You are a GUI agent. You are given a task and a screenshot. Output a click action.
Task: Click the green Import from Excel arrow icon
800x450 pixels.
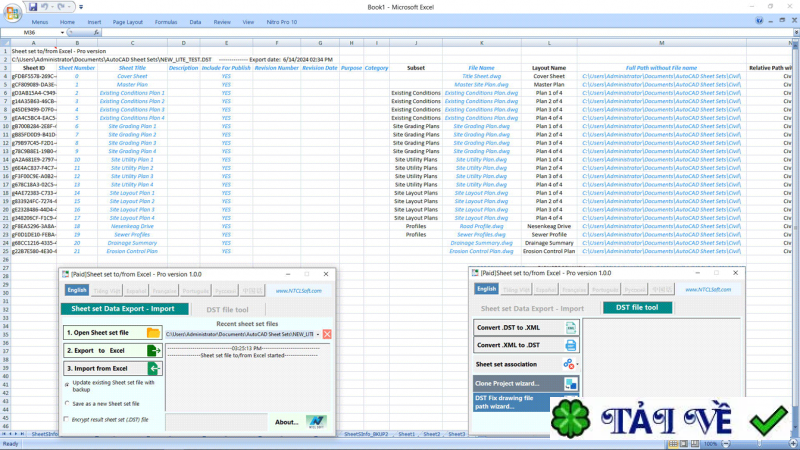pos(153,369)
